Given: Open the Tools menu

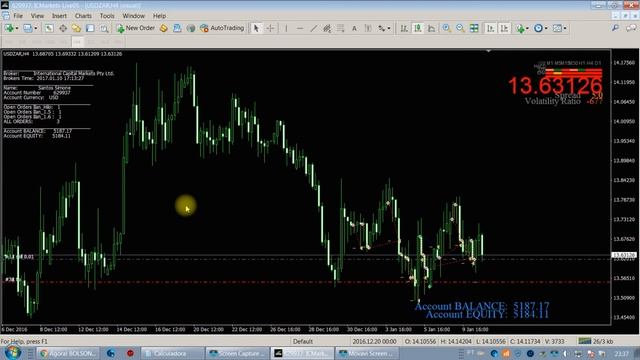Looking at the screenshot, I should [107, 16].
